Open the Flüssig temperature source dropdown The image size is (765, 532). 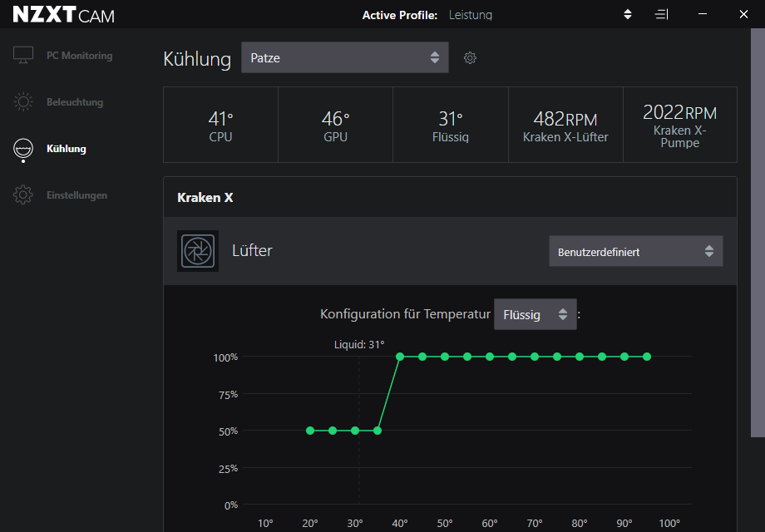pos(535,314)
